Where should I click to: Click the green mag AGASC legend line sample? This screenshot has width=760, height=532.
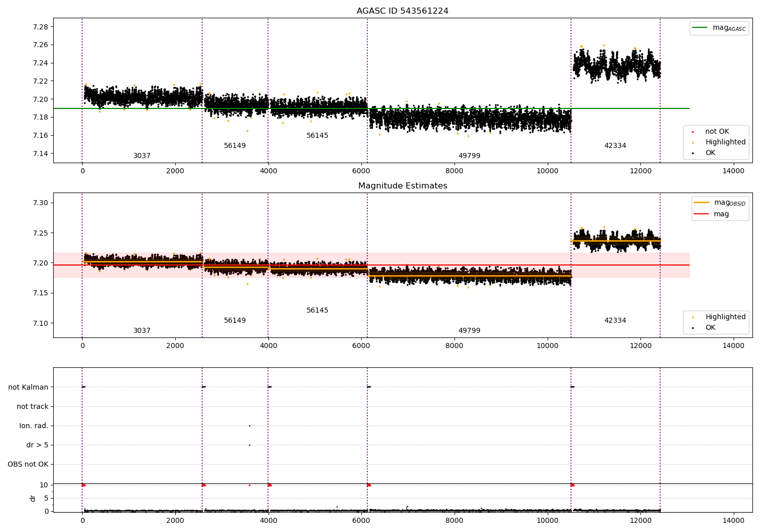pos(700,28)
